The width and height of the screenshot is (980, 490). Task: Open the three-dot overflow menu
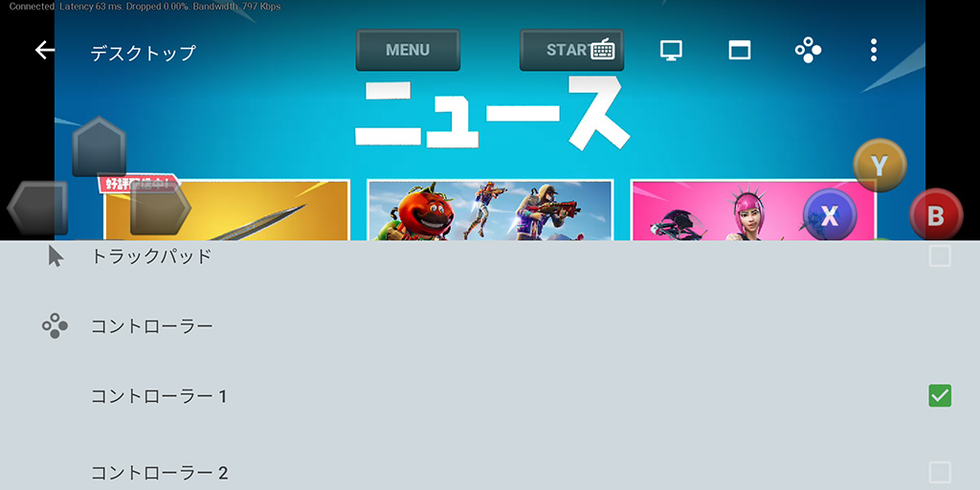tap(874, 50)
